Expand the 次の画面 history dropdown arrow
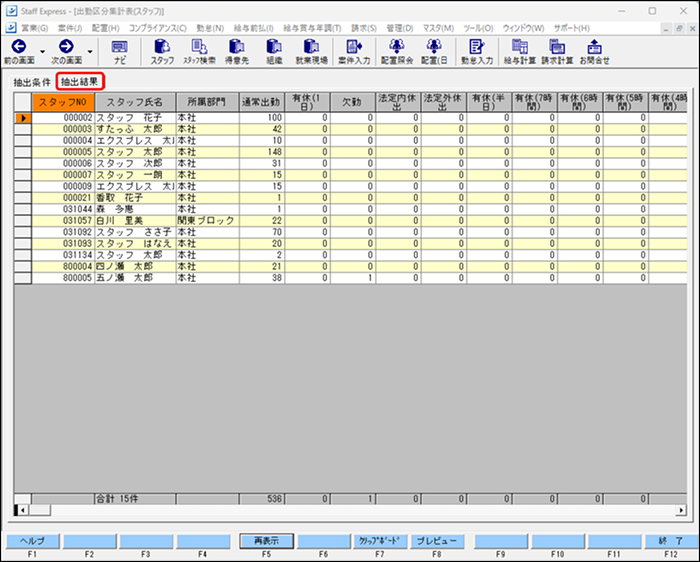The height and width of the screenshot is (562, 700). click(x=90, y=52)
